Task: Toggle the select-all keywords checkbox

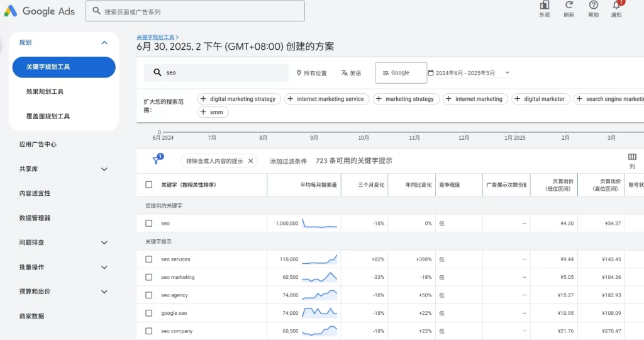Action: (148, 184)
